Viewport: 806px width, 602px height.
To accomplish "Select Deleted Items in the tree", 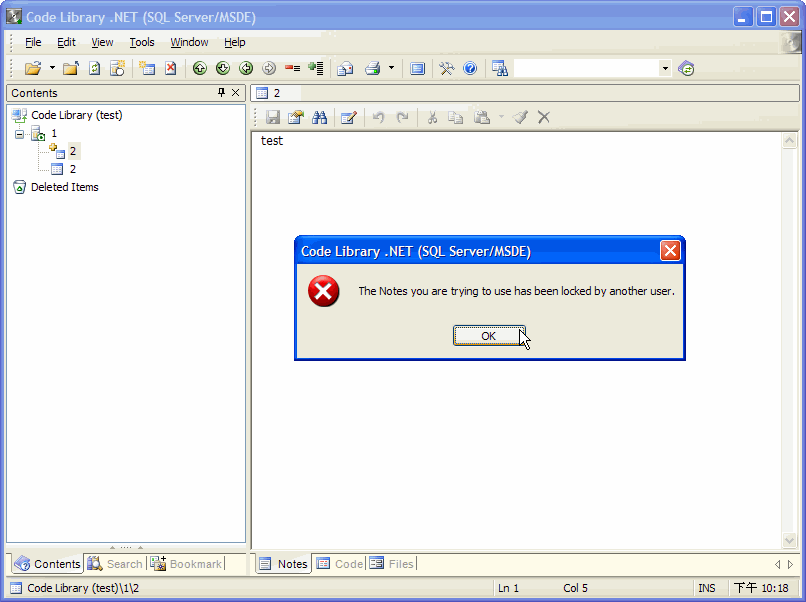I will click(x=65, y=187).
